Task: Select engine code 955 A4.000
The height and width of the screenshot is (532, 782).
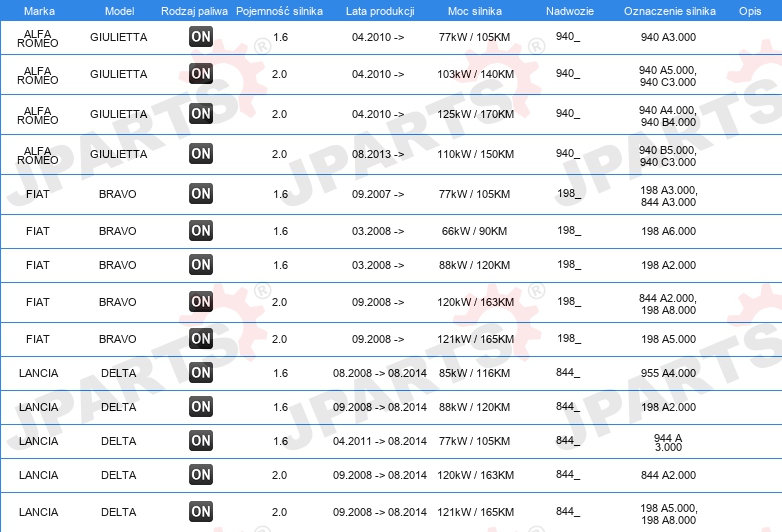Action: (668, 373)
